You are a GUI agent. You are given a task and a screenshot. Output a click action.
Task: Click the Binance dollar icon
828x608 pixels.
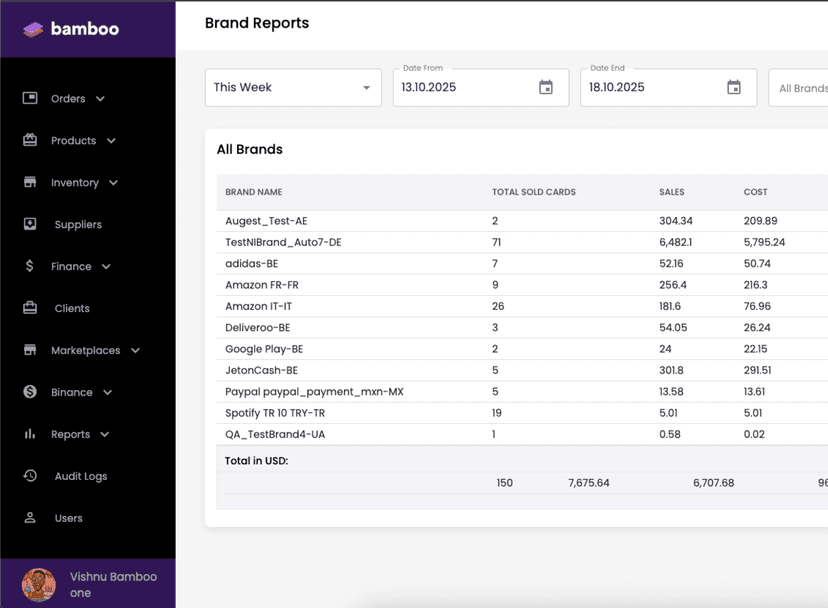pyautogui.click(x=30, y=392)
